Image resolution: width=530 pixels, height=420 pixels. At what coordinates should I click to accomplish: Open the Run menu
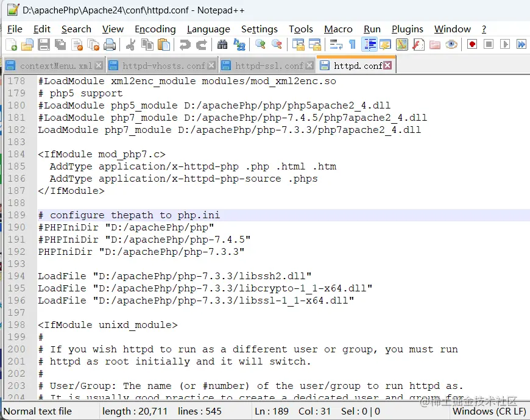[x=372, y=29]
